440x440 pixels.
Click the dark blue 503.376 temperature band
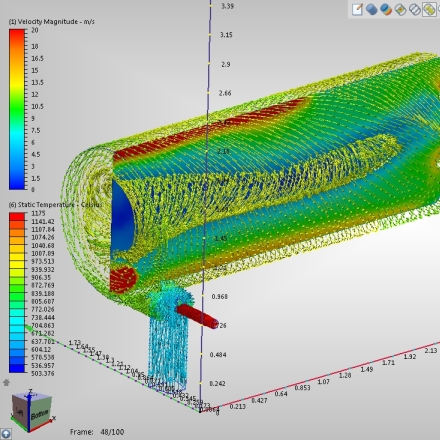coord(17,368)
